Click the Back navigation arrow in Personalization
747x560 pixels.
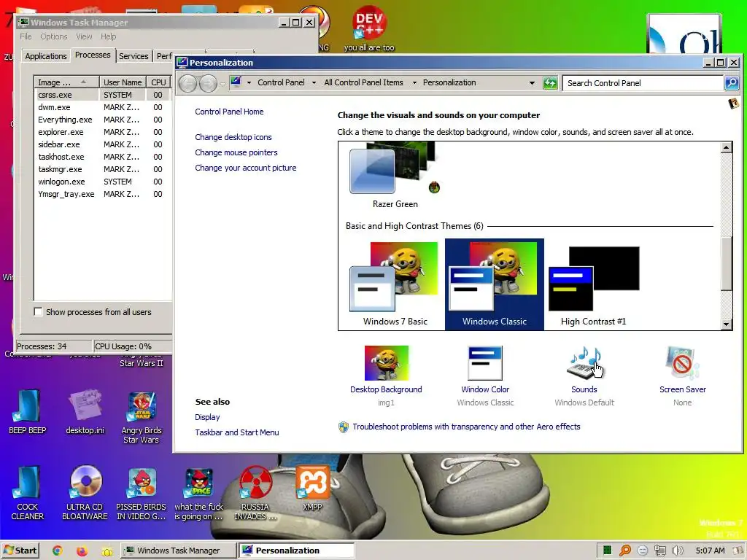tap(187, 84)
